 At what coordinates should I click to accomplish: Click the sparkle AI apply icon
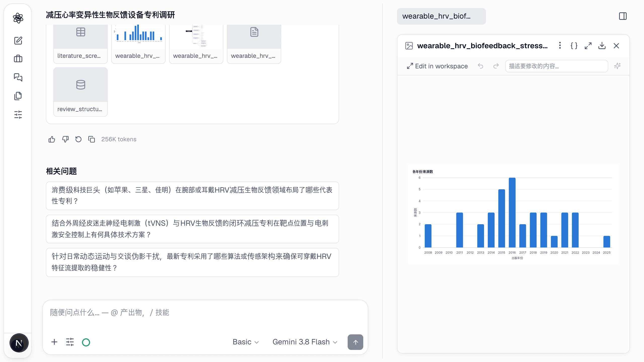[617, 66]
